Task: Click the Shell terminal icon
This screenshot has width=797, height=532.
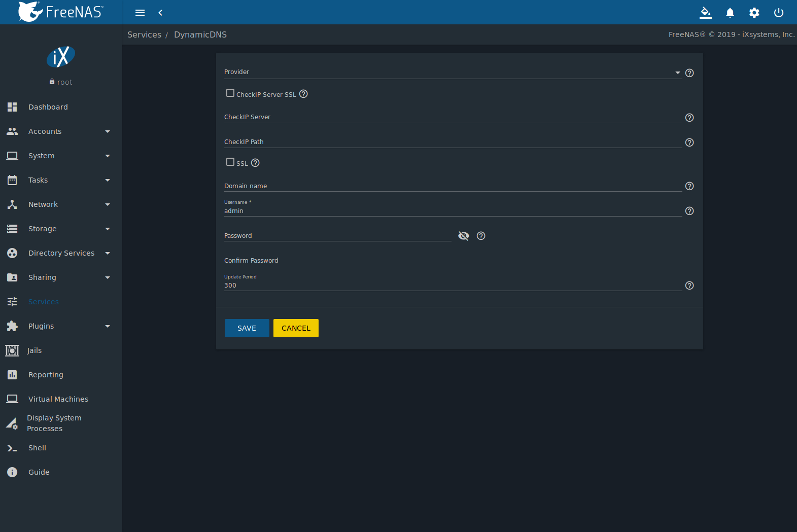Action: click(x=12, y=448)
